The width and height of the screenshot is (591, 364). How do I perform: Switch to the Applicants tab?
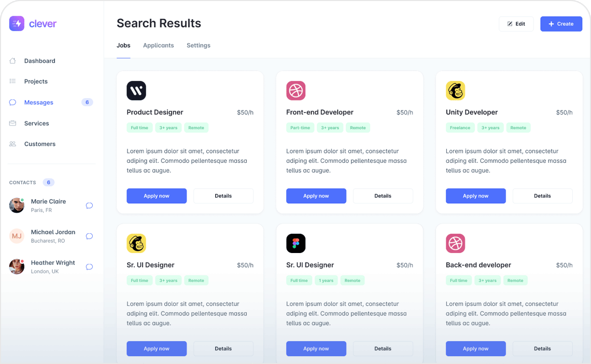click(x=159, y=46)
